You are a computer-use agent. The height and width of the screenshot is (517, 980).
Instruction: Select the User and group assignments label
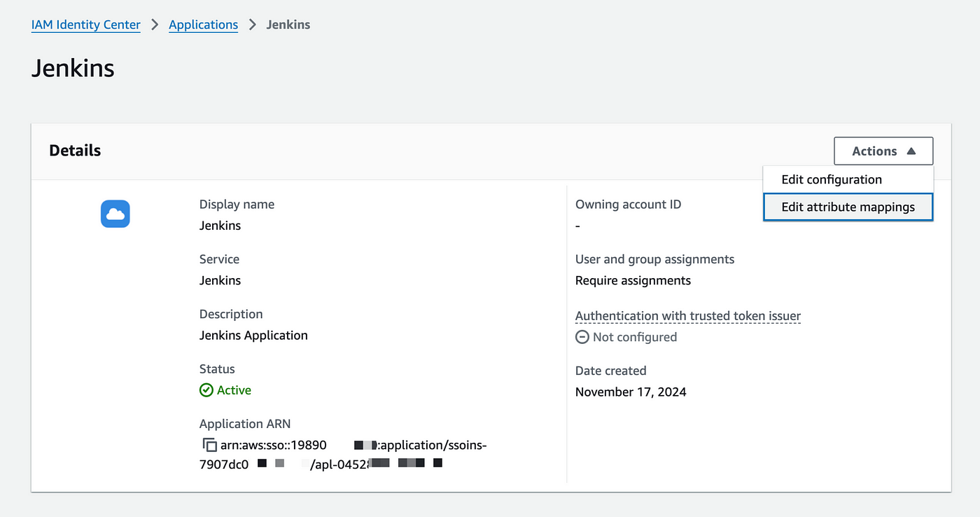tap(654, 259)
